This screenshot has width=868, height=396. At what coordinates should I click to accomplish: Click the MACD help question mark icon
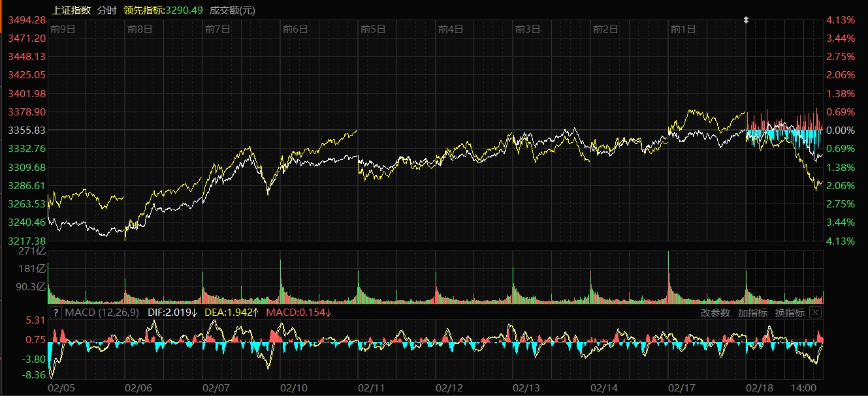pyautogui.click(x=56, y=312)
